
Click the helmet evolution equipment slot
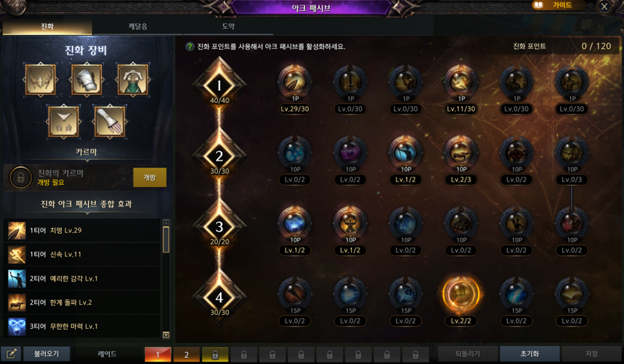[41, 80]
